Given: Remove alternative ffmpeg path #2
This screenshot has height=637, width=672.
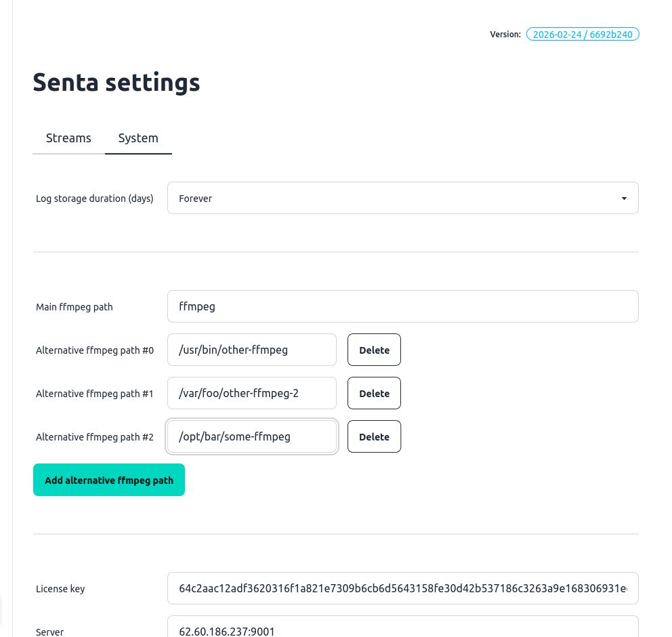Looking at the screenshot, I should [374, 437].
